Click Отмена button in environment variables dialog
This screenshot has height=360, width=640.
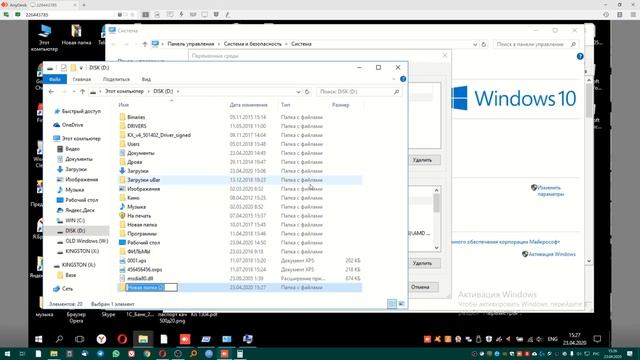(x=423, y=287)
